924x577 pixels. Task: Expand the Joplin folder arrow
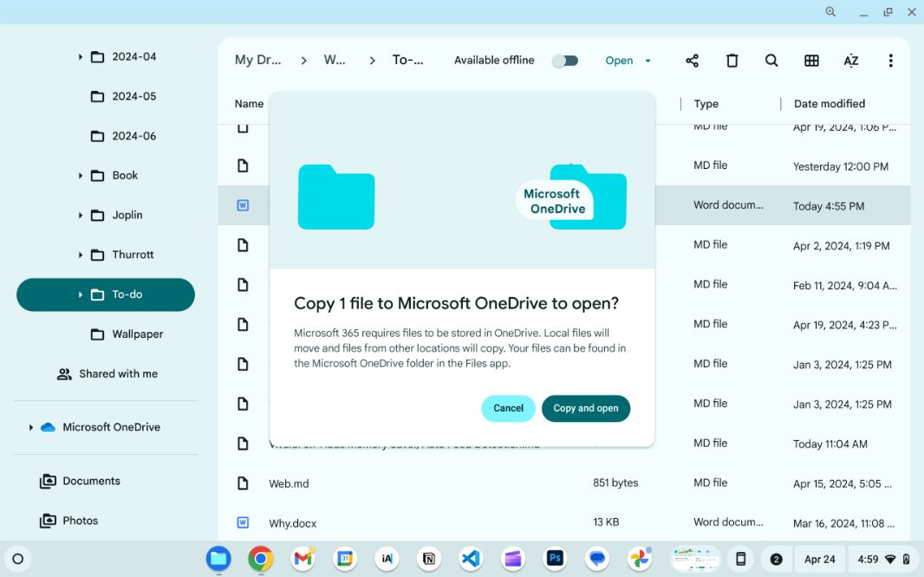click(x=81, y=215)
